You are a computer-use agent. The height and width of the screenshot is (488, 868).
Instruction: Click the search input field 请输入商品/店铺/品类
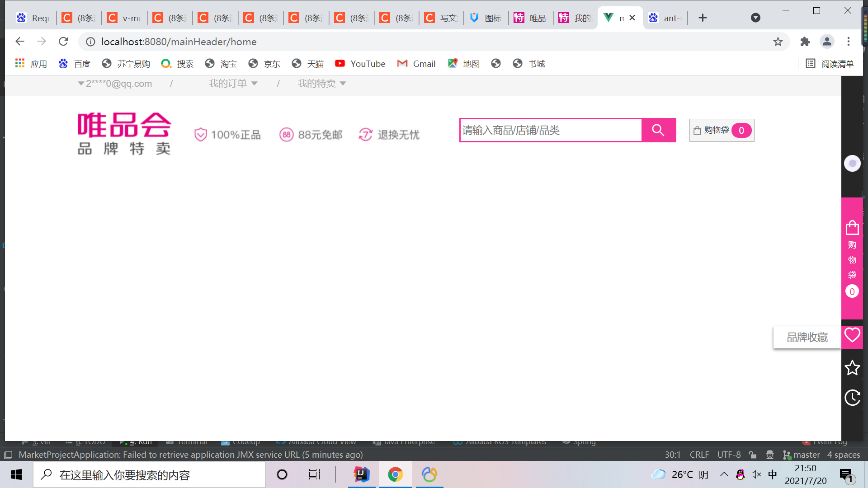(551, 130)
